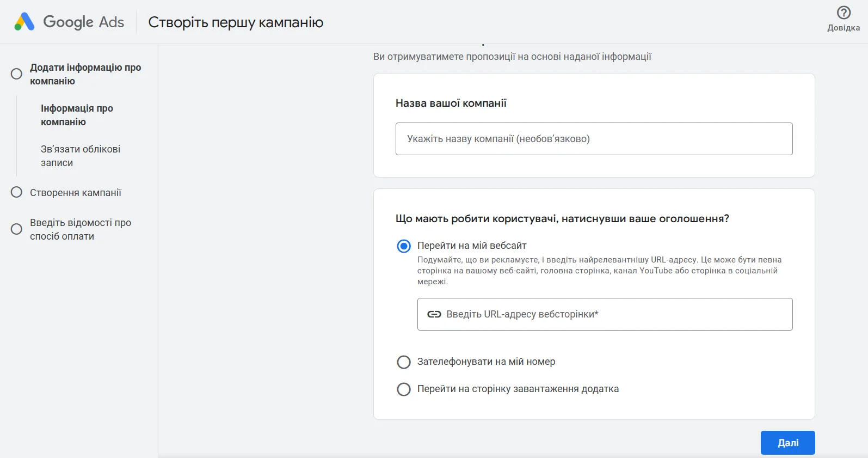This screenshot has width=868, height=458.
Task: Click the Google Ads logo
Action: [x=69, y=22]
